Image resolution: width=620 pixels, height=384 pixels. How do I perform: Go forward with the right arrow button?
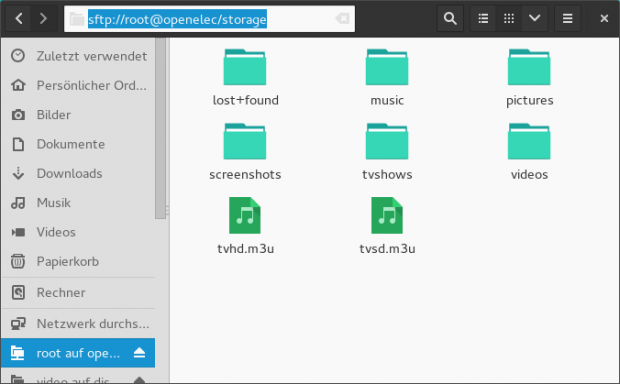point(43,19)
